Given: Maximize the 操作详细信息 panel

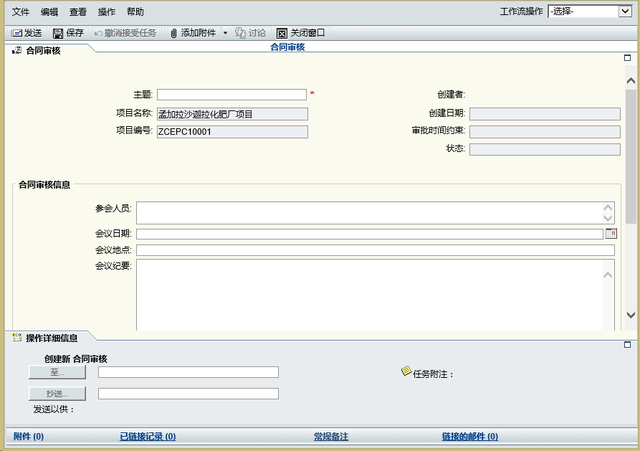Looking at the screenshot, I should [x=628, y=345].
